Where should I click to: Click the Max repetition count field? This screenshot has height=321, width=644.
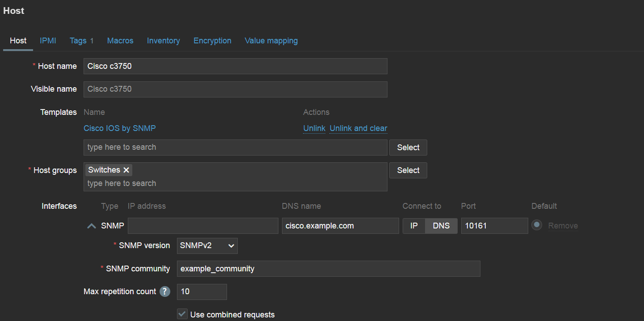coord(202,291)
